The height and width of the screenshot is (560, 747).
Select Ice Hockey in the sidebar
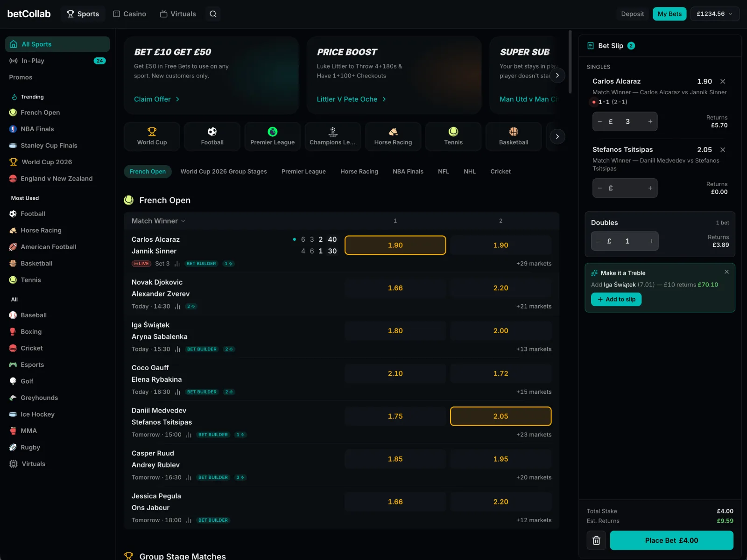(x=57, y=414)
